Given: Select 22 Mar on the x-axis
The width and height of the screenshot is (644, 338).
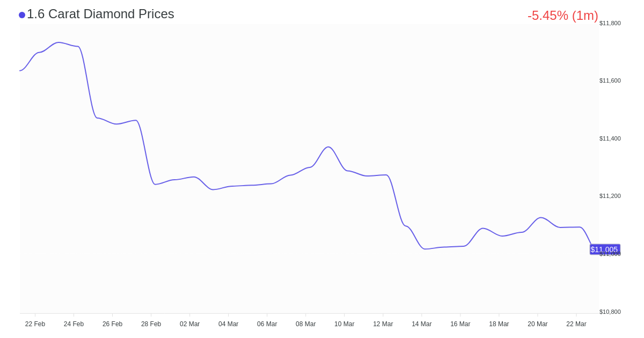Looking at the screenshot, I should pos(576,324).
